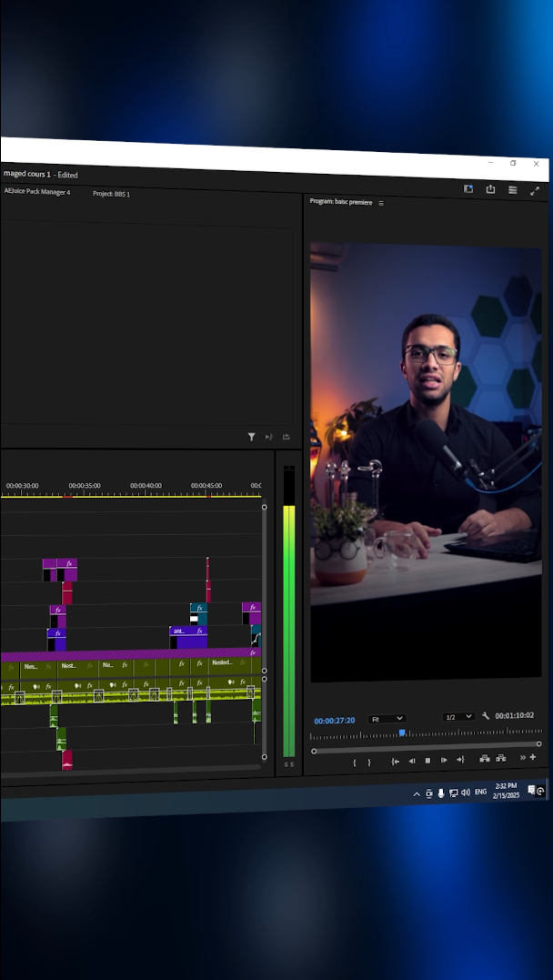Step back one frame in Program monitor
The width and height of the screenshot is (553, 980).
click(x=411, y=761)
